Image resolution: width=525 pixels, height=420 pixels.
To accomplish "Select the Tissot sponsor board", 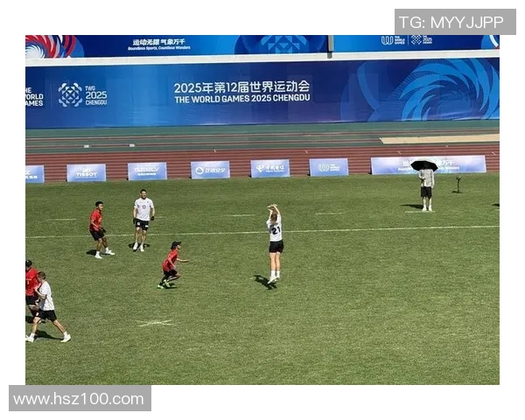I will 87,173.
